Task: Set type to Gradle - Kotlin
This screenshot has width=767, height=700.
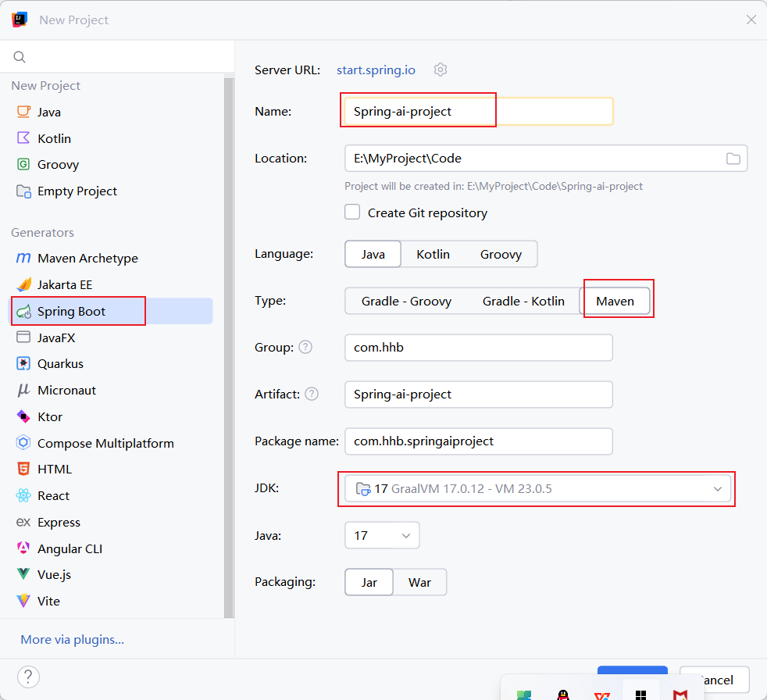Action: [x=523, y=301]
